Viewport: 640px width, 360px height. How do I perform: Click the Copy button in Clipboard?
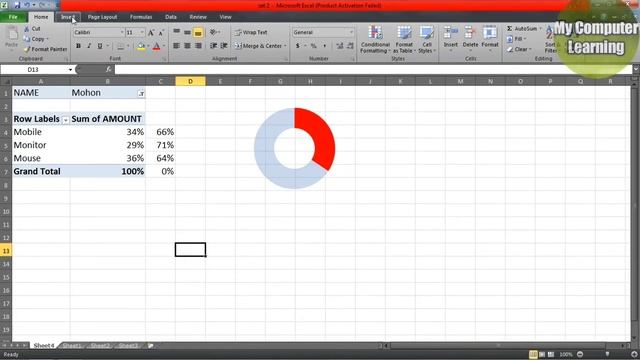(x=35, y=39)
